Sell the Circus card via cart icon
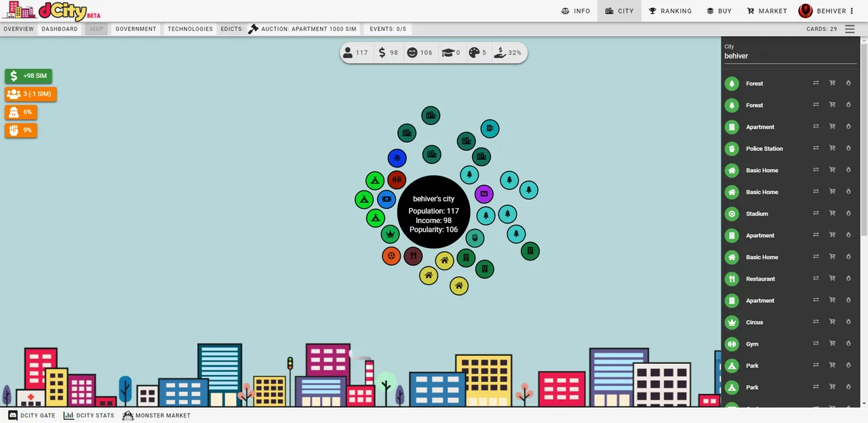868x423 pixels. click(832, 321)
